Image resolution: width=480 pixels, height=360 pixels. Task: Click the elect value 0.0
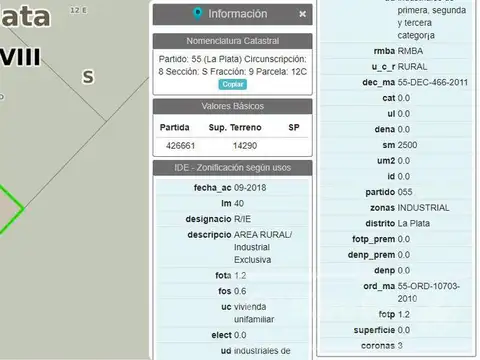coord(240,335)
